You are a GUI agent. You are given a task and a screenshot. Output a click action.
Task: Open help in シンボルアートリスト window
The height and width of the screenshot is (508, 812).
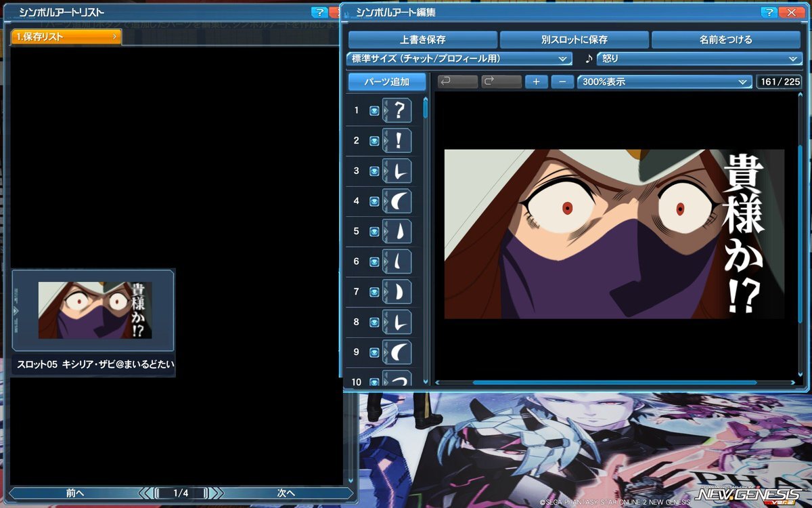pyautogui.click(x=319, y=12)
